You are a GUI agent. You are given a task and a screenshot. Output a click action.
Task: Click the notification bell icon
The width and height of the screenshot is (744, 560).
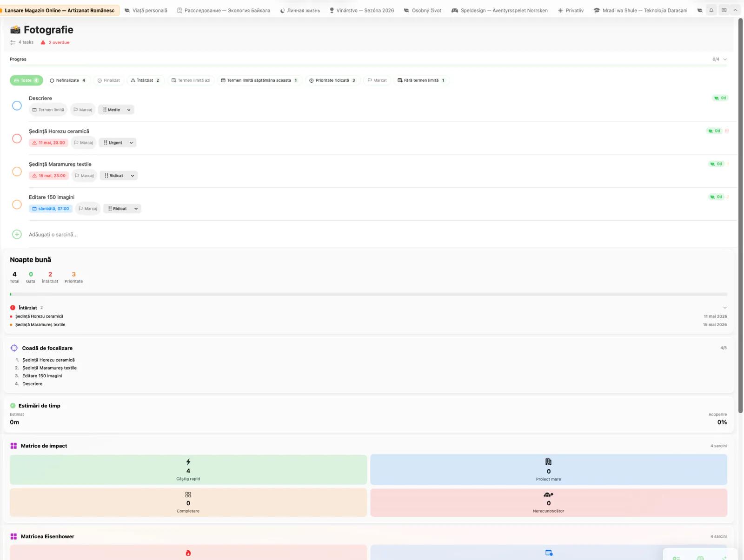pos(711,10)
